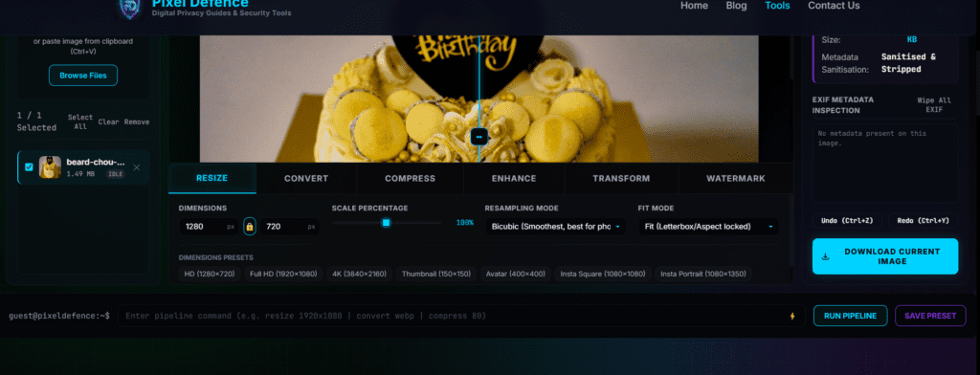Click the download arrow icon
980x375 pixels.
click(825, 256)
